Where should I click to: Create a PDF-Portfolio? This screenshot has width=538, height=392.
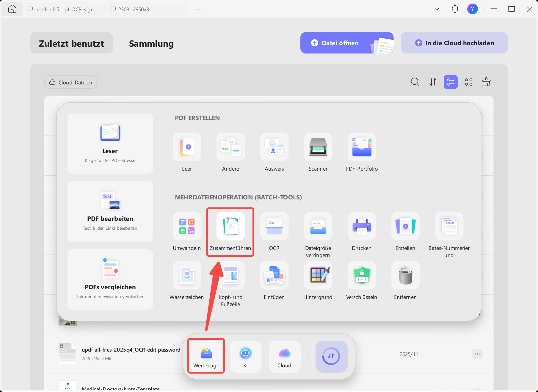(x=362, y=152)
